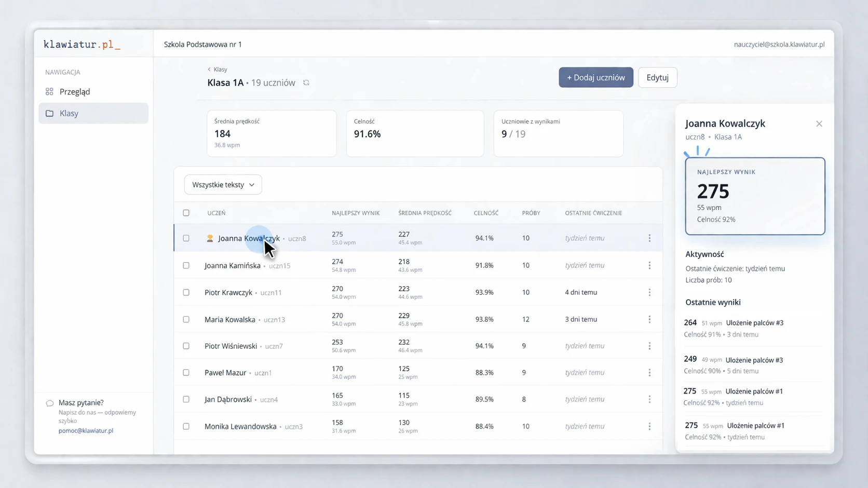Open the three-dot menu for Joanna Kamińska
Image resolution: width=868 pixels, height=488 pixels.
coord(649,265)
